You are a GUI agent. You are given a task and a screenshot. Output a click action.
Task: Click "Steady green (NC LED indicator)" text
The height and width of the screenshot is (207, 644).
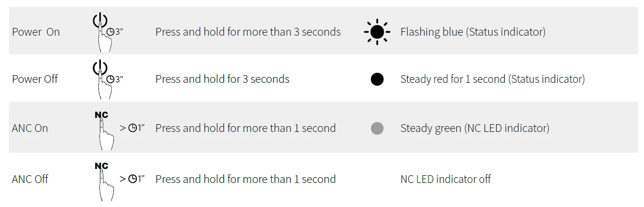474,129
